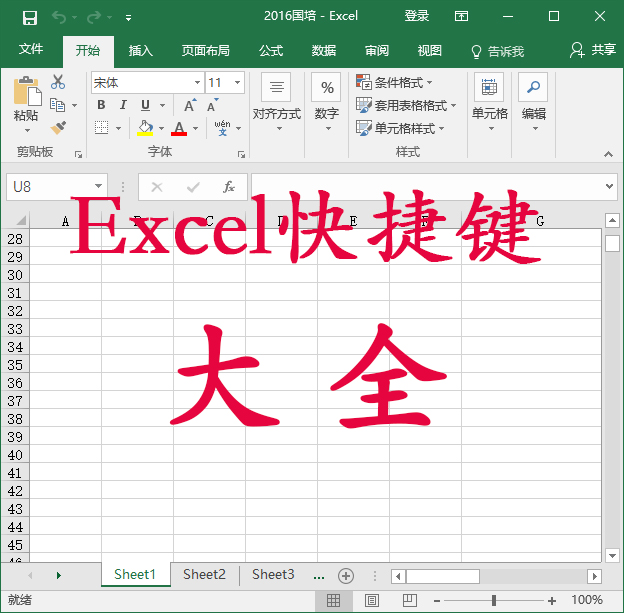The height and width of the screenshot is (613, 624).
Task: Click the 共享 share button
Action: tap(593, 50)
